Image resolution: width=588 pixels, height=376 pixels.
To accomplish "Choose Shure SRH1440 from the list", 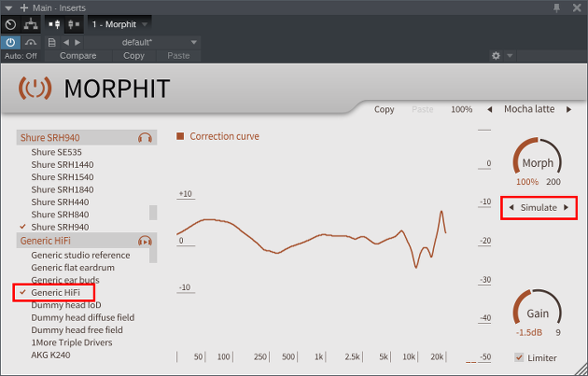I will coord(63,164).
